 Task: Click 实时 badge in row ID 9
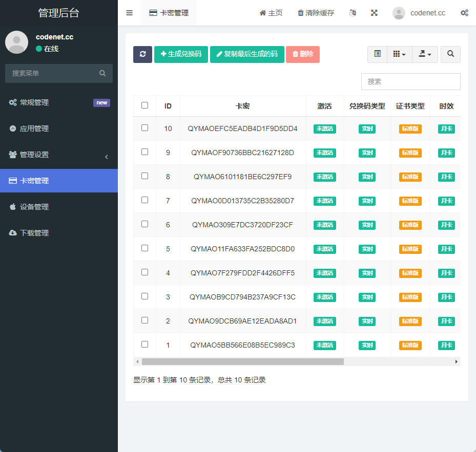point(367,153)
